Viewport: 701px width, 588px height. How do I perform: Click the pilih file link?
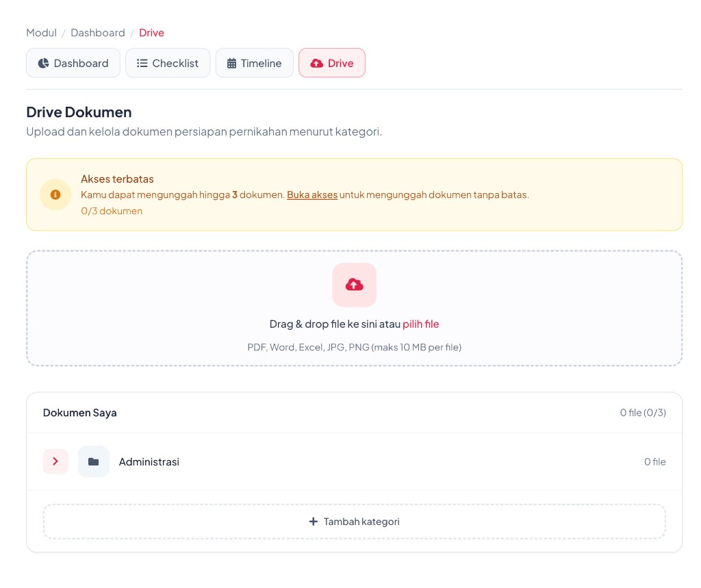coord(421,324)
